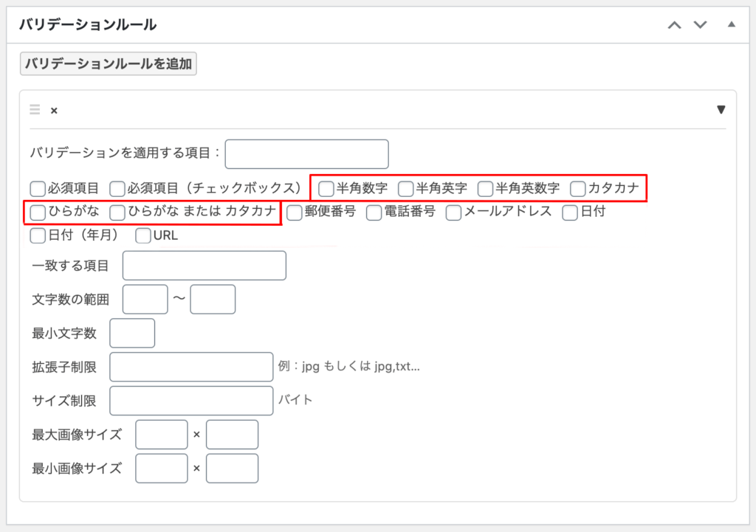Click the 文字数の範囲 minimum field

click(145, 300)
